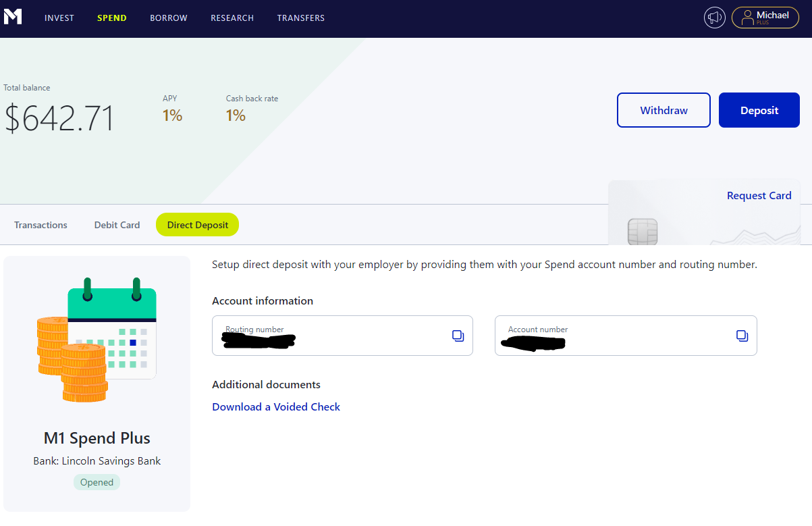Click the APY 1% value
This screenshot has width=812, height=526.
pos(172,116)
